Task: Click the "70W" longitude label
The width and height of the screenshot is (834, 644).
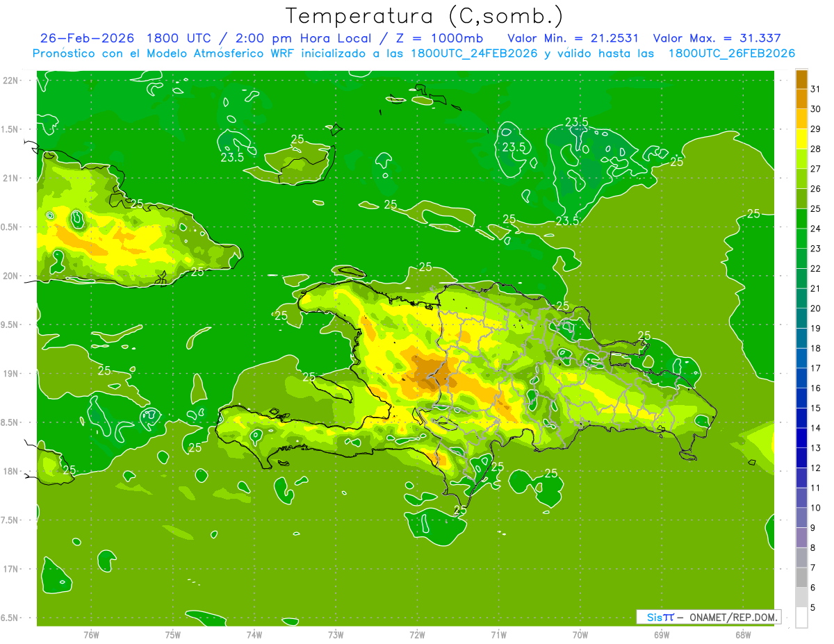Action: 580,634
